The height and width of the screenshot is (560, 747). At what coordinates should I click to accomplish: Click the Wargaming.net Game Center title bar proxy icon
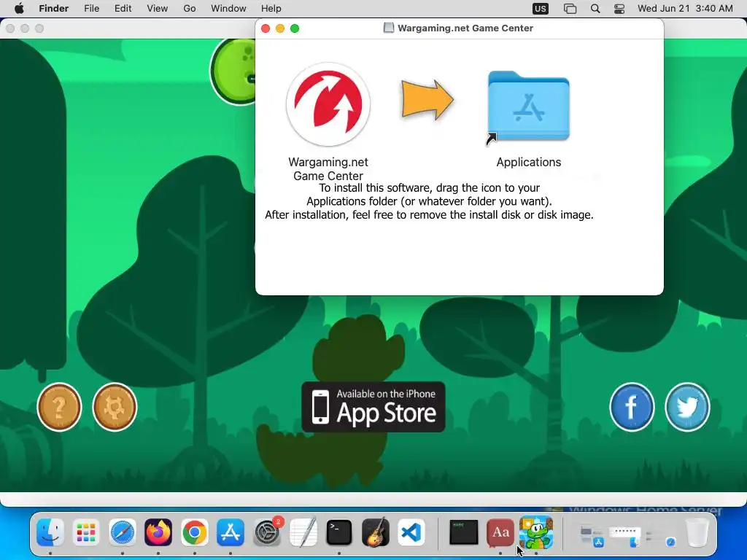click(x=389, y=28)
